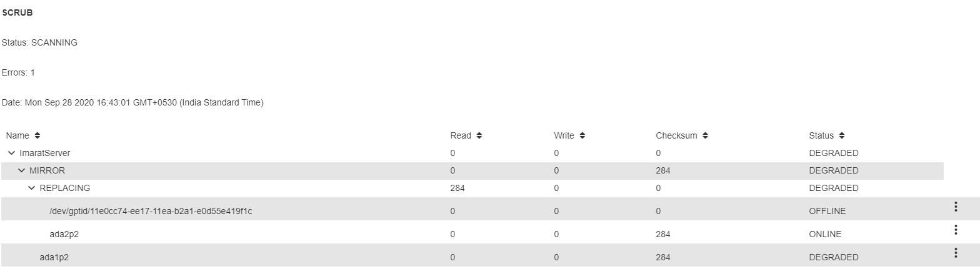Collapse the MIRROR vdev node
This screenshot has width=980, height=274.
point(21,170)
